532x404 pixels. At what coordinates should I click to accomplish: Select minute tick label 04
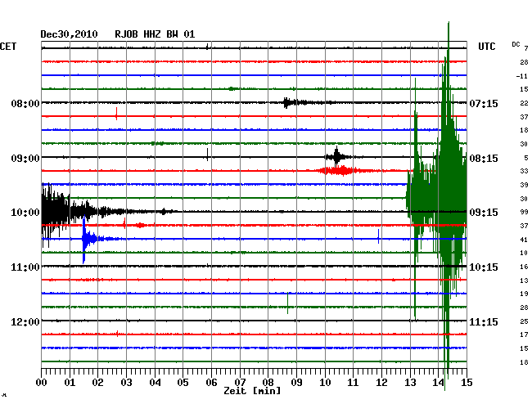[x=155, y=383]
